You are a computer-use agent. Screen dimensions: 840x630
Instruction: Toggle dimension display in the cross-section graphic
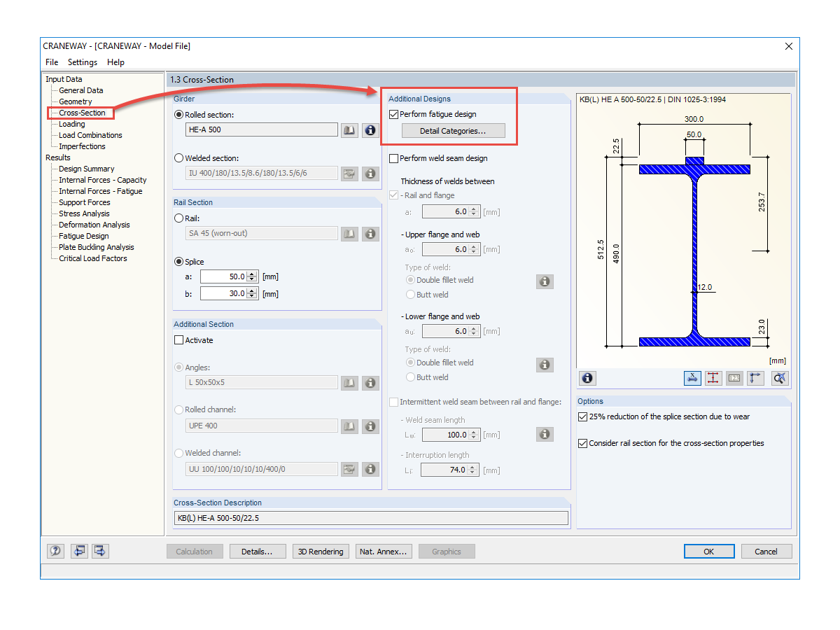(x=692, y=378)
